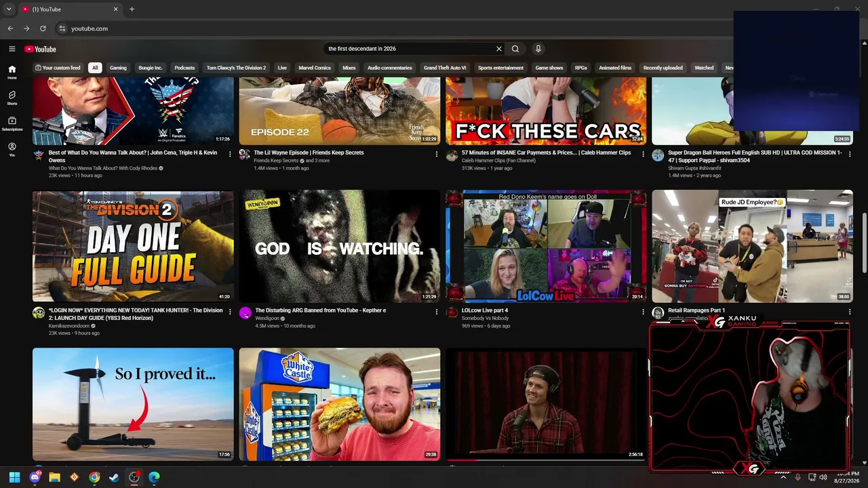Open the Division 2 Day One Full Guide thumbnail
The image size is (868, 488).
pyautogui.click(x=133, y=247)
